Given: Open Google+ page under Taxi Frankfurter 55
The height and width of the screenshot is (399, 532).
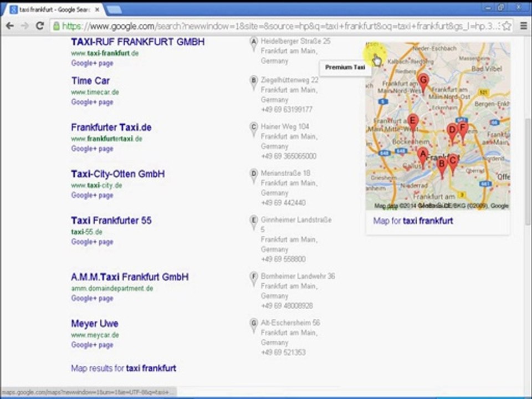Looking at the screenshot, I should click(93, 242).
